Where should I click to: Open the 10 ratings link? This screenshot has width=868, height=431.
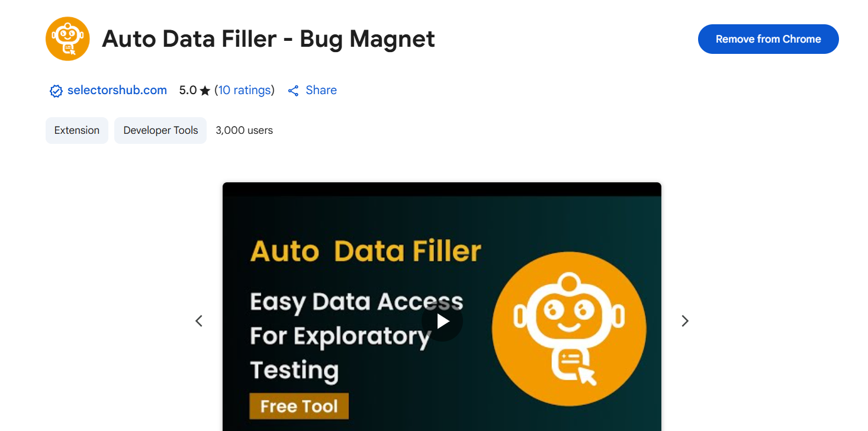coord(245,91)
